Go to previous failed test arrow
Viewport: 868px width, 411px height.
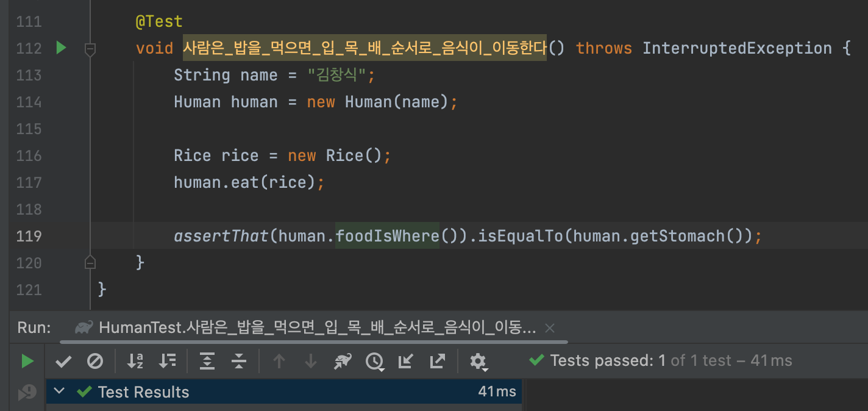click(x=279, y=361)
